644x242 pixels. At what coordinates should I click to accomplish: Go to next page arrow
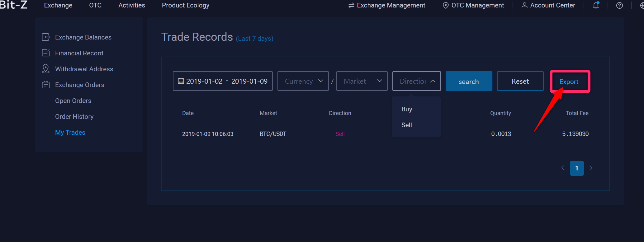coord(591,168)
